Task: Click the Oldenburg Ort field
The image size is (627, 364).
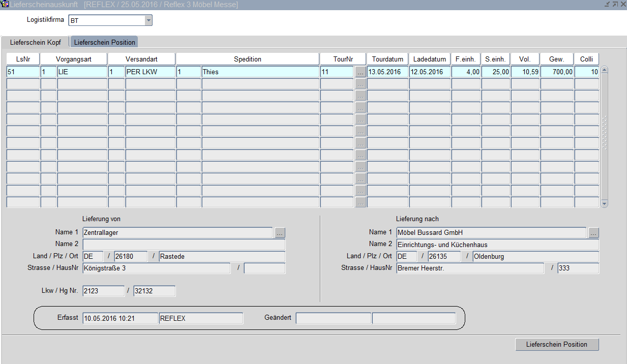Action: coord(535,257)
